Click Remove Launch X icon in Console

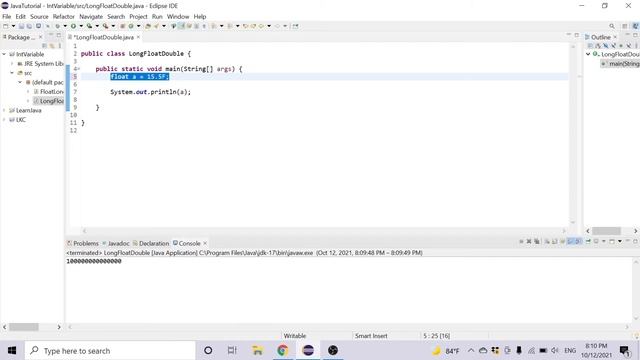pos(529,242)
